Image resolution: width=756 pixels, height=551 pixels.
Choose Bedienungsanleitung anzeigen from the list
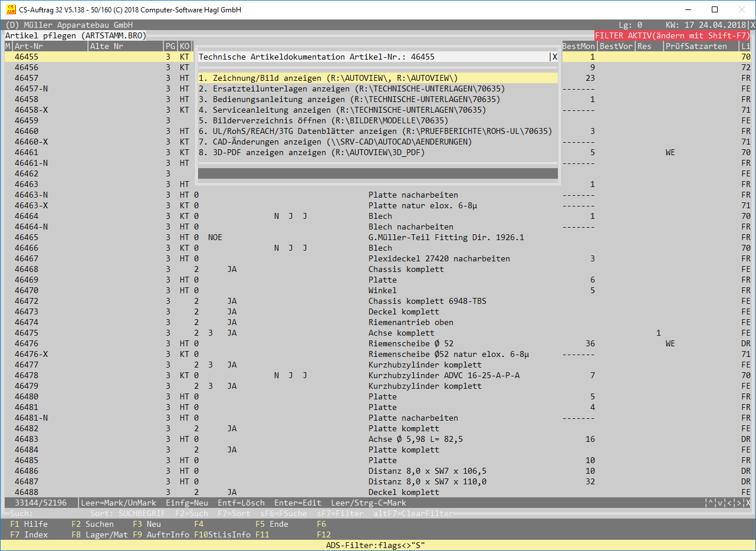pos(349,100)
